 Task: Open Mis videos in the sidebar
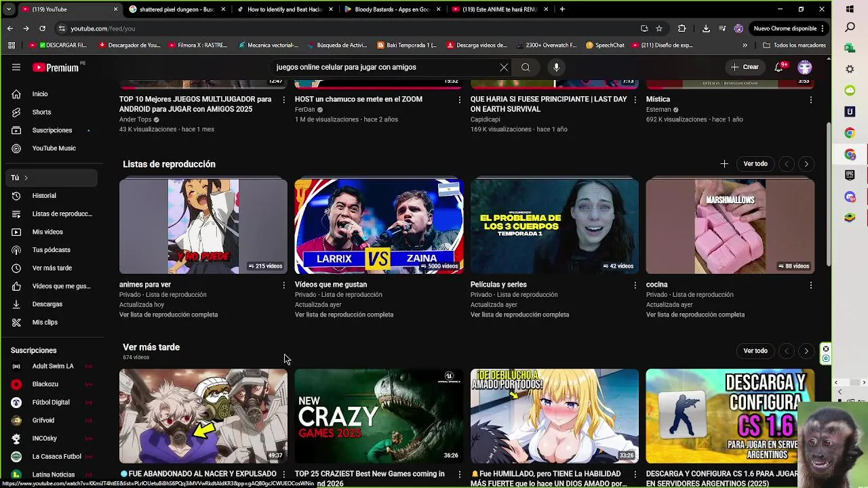point(49,232)
